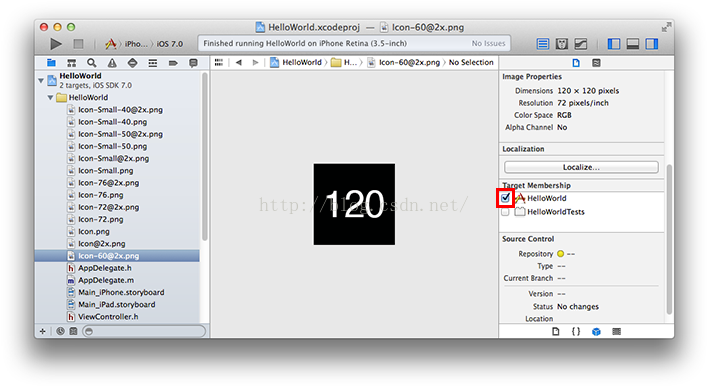710x389 pixels.
Task: Filter navigator to recent files
Action: (60, 331)
